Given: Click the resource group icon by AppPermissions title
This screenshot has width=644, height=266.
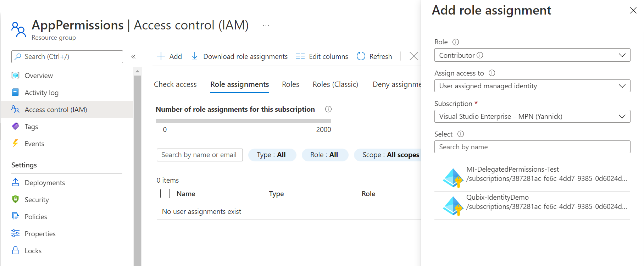Looking at the screenshot, I should coord(18,29).
